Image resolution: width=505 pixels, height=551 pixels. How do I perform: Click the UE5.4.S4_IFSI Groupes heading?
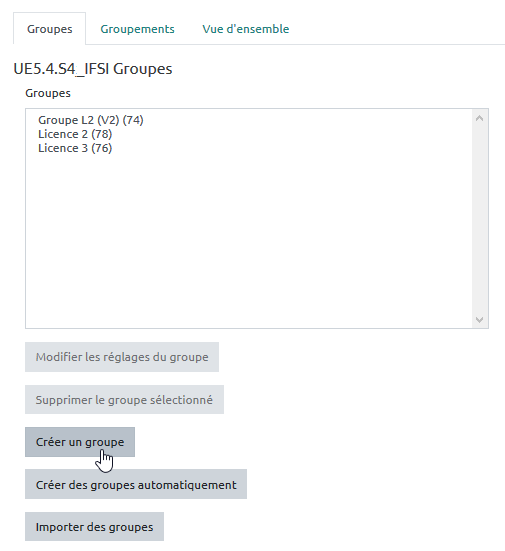click(x=93, y=69)
